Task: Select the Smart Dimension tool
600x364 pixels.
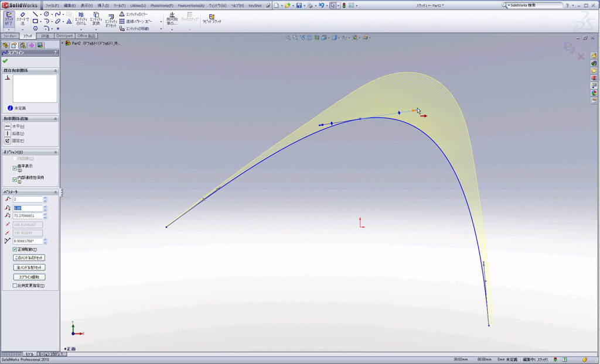Action: point(22,18)
